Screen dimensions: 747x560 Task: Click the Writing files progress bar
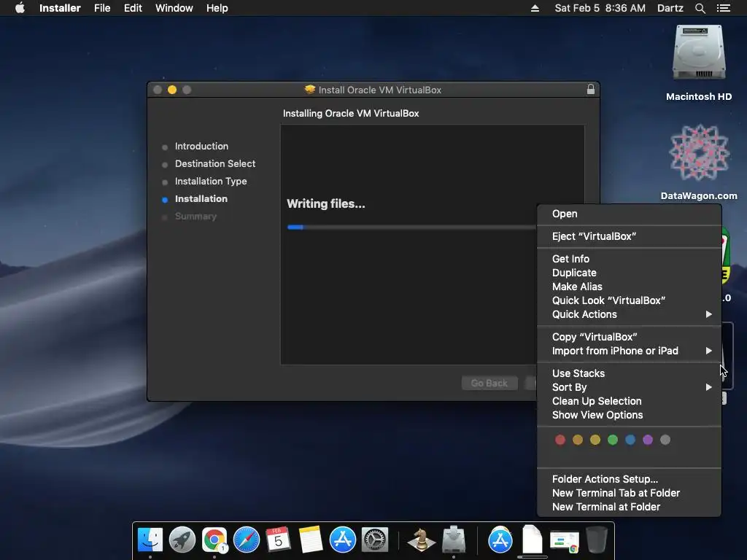click(x=411, y=227)
